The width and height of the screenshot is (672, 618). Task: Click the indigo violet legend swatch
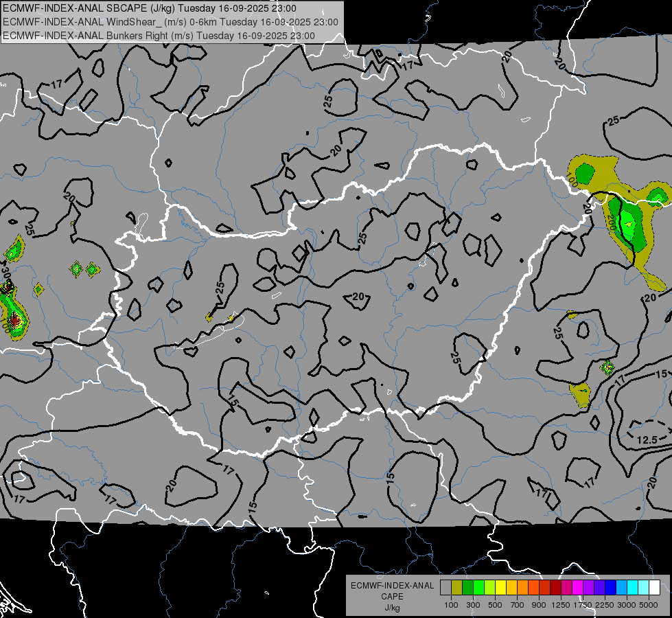click(599, 588)
